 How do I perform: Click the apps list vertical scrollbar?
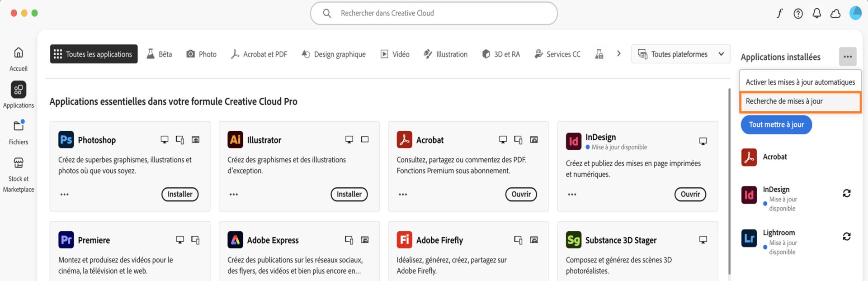[729, 181]
